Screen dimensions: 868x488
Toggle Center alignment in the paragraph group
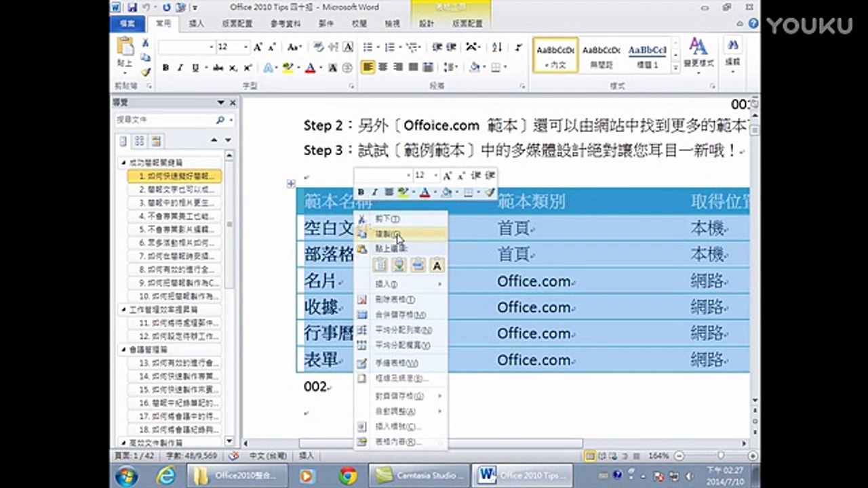tap(383, 68)
